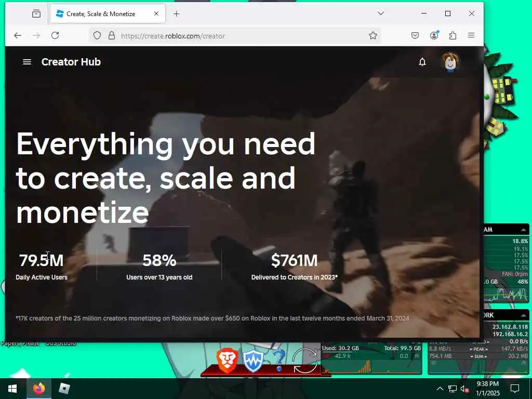Click the PEAK label in network widget
Viewport: 532px width, 399px height.
(x=478, y=349)
